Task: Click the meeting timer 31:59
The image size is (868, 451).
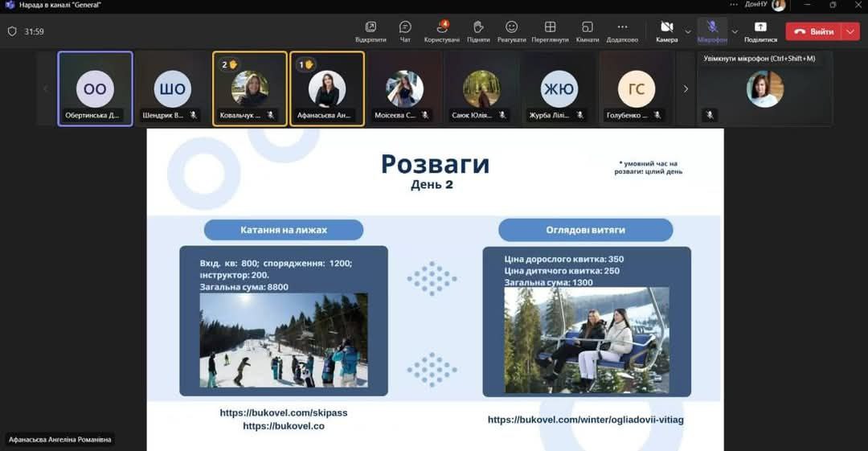Action: [34, 31]
